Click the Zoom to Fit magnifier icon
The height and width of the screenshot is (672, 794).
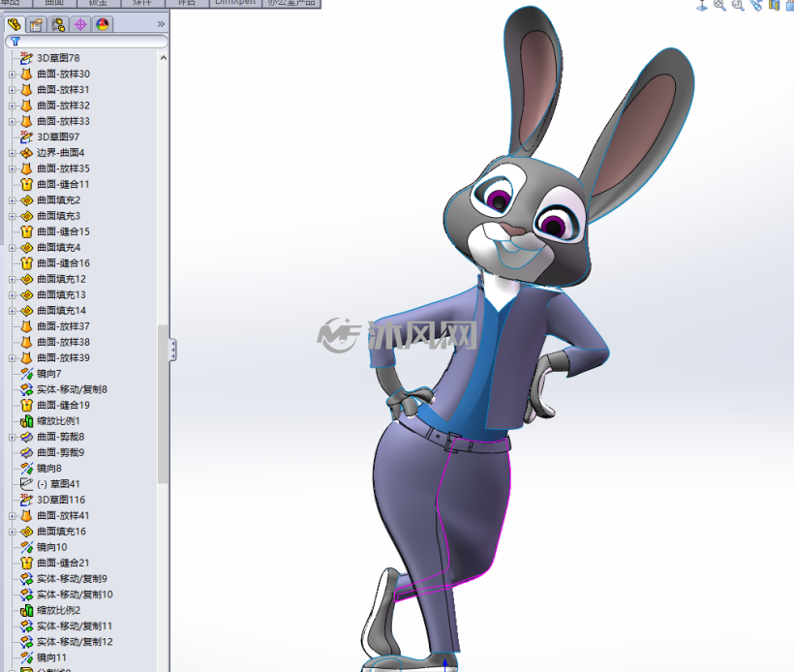point(719,5)
